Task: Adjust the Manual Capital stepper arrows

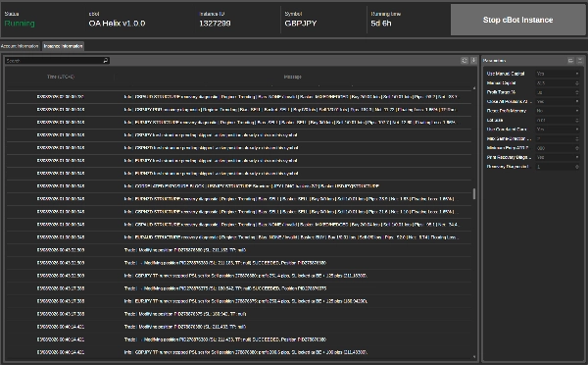Action: point(577,83)
